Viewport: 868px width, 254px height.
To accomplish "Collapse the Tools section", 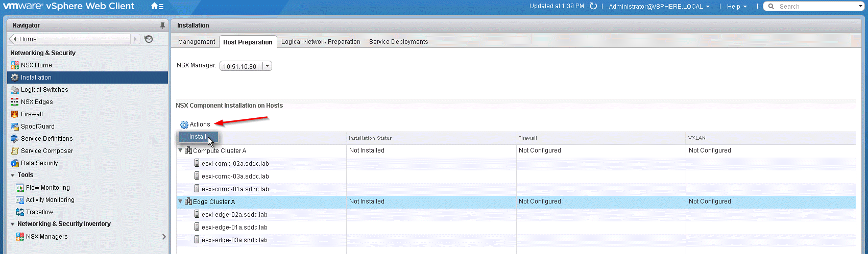I will [x=13, y=175].
